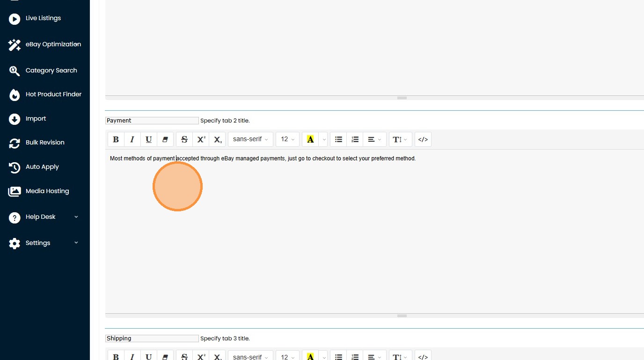
Task: Expand the Settings submenu chevron
Action: pos(76,243)
